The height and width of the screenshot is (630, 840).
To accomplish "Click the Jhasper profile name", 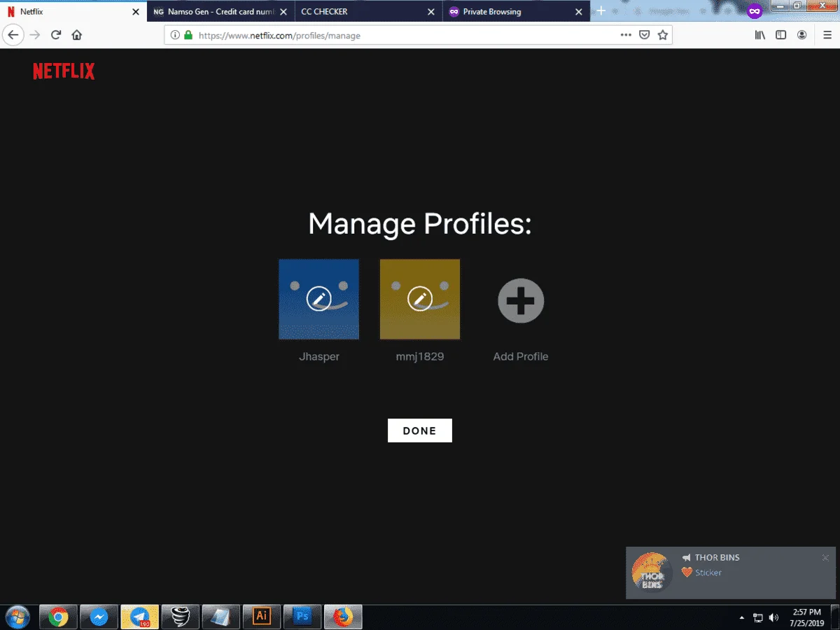I will pyautogui.click(x=319, y=356).
